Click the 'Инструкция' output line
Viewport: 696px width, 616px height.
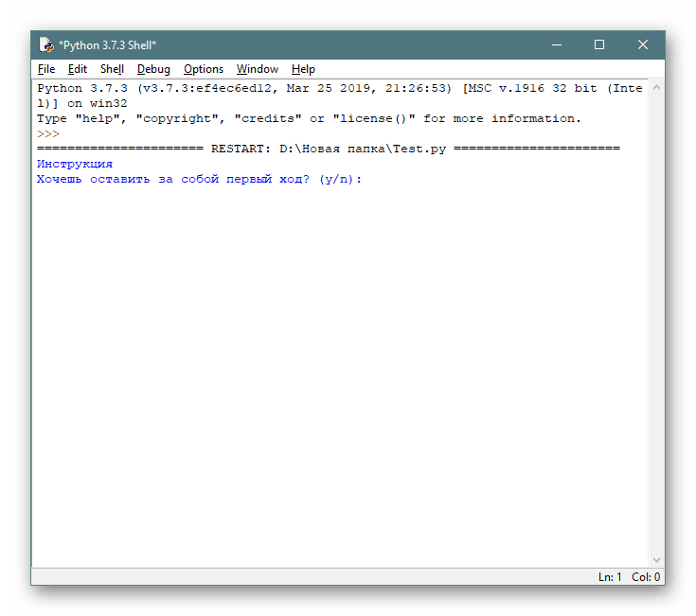(x=75, y=164)
